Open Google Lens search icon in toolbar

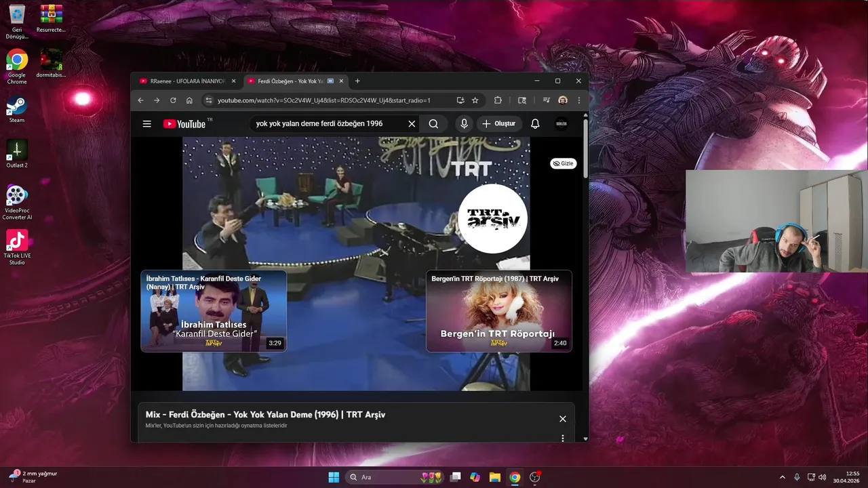(x=521, y=100)
